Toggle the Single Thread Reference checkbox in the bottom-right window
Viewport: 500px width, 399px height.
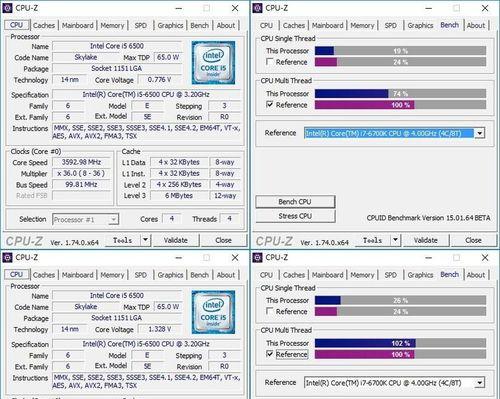(x=270, y=311)
